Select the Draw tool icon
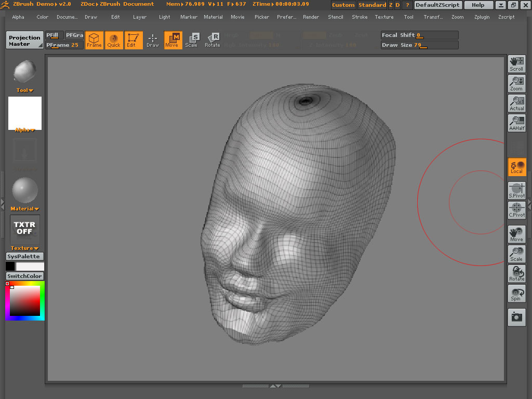Screen dimensions: 532x399 [x=153, y=39]
